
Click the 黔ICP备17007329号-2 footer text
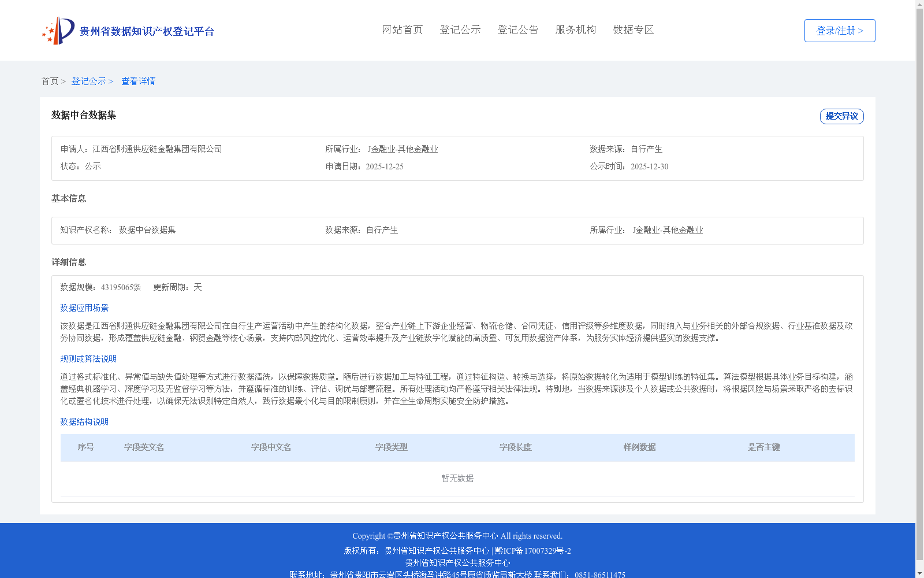point(533,551)
